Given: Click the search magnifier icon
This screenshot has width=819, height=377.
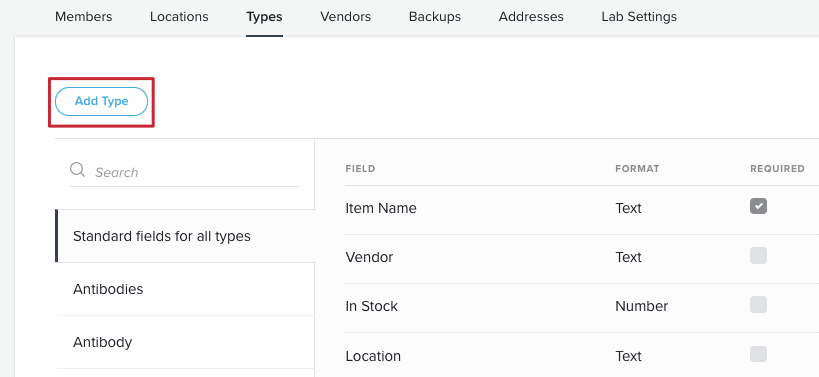Looking at the screenshot, I should pos(77,170).
